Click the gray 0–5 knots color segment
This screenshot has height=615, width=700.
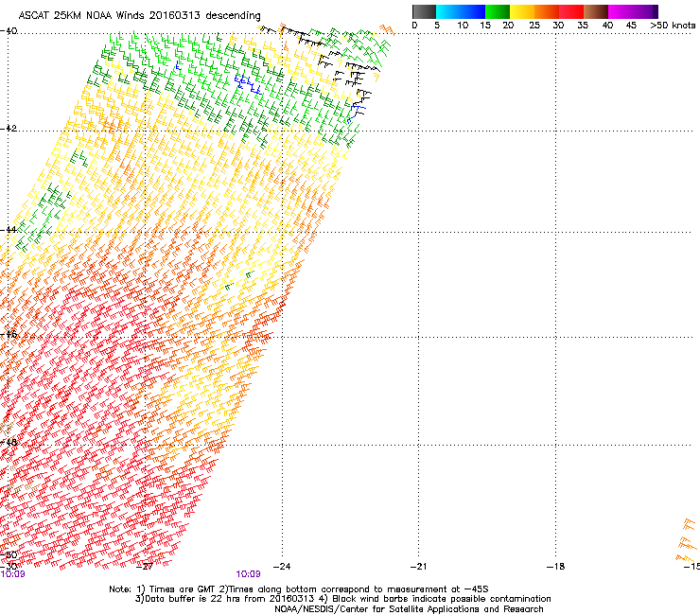424,11
